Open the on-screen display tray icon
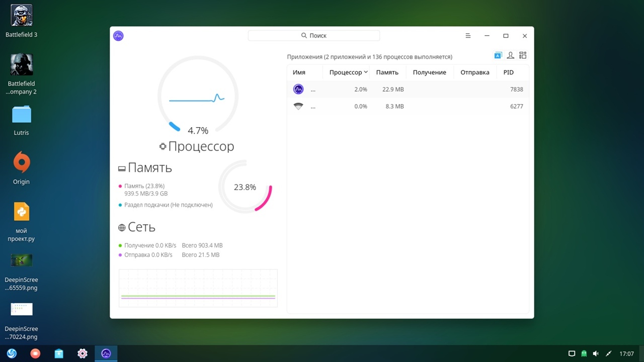Image resolution: width=644 pixels, height=362 pixels. click(572, 353)
